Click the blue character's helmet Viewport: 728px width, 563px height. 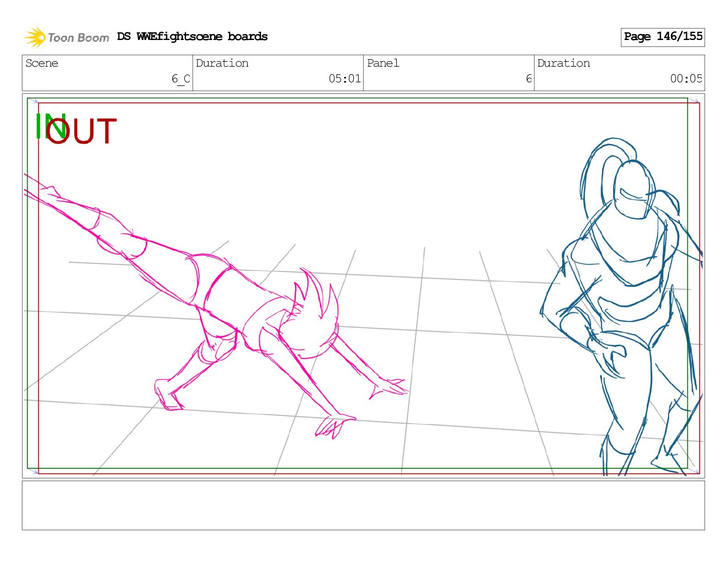click(x=634, y=190)
